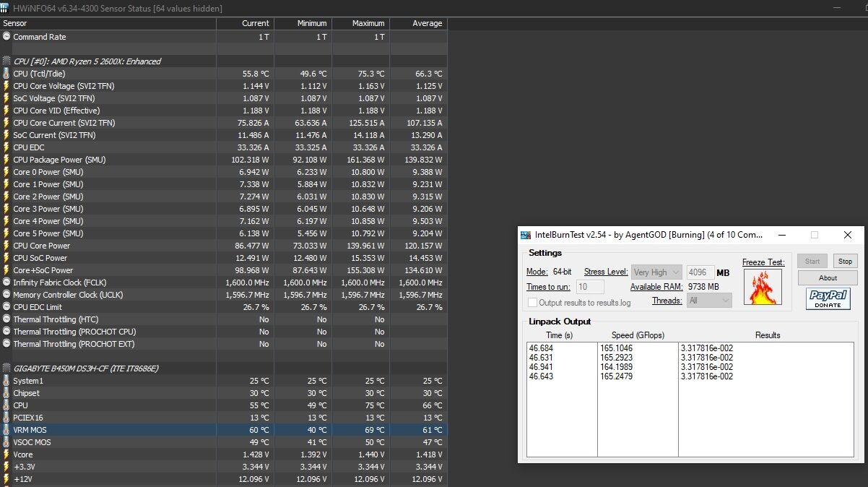This screenshot has width=868, height=487.
Task: Click the Core 5 Power lightning icon
Action: pos(6,233)
